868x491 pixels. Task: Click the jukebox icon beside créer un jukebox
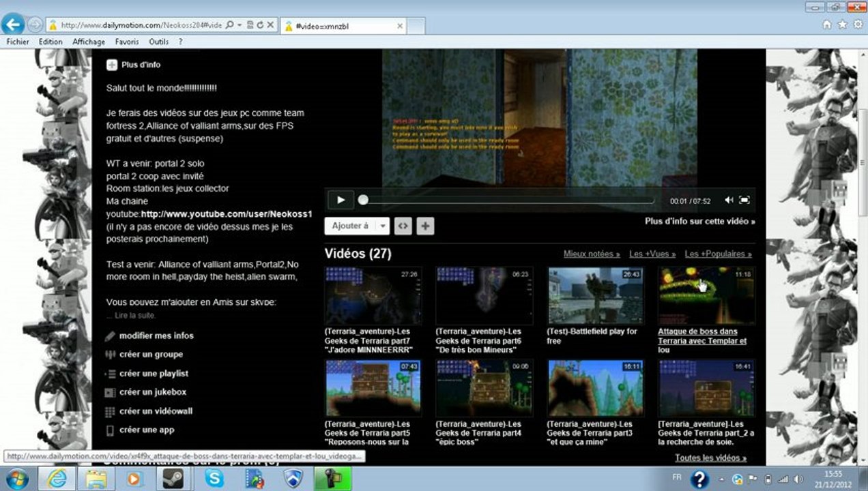click(110, 392)
